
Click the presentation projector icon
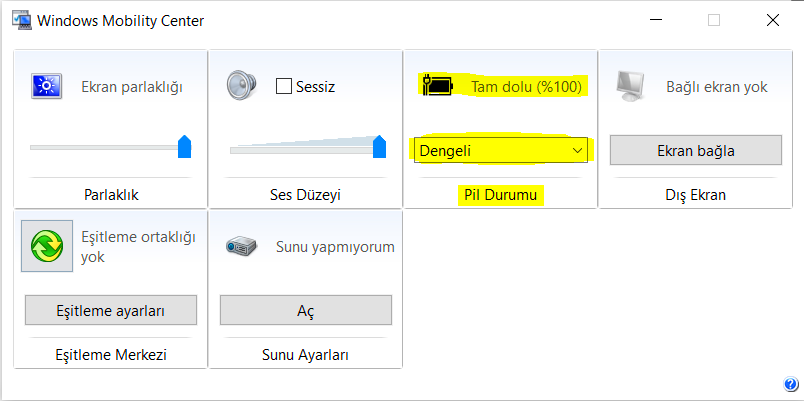coord(241,246)
